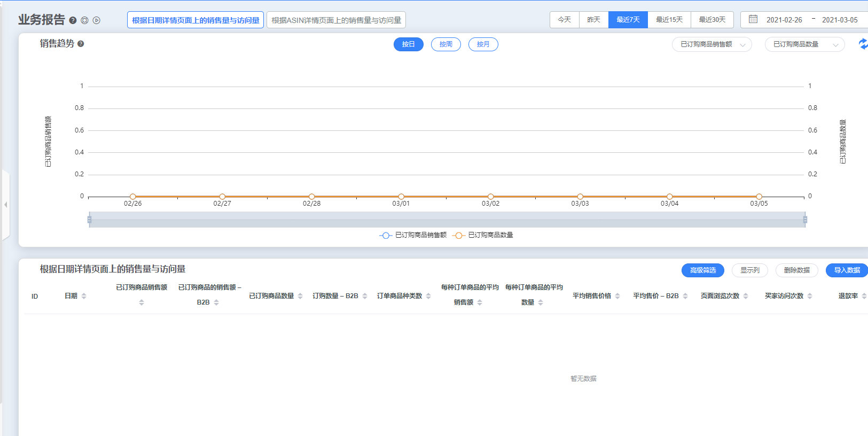Click the right handle of chart zoom slider

point(805,220)
